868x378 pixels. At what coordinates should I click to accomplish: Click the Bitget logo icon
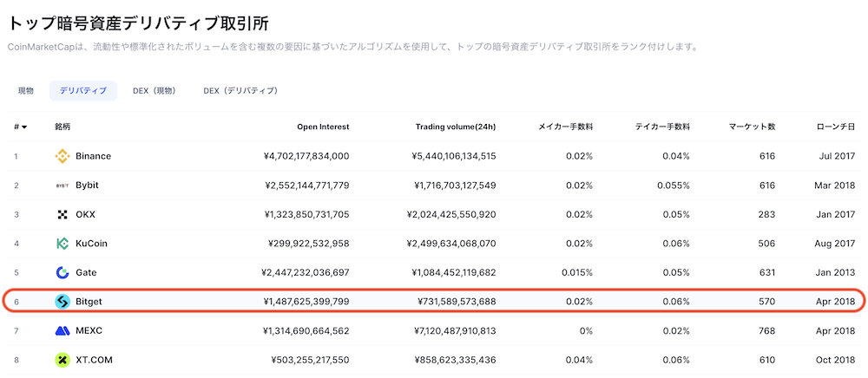62,302
